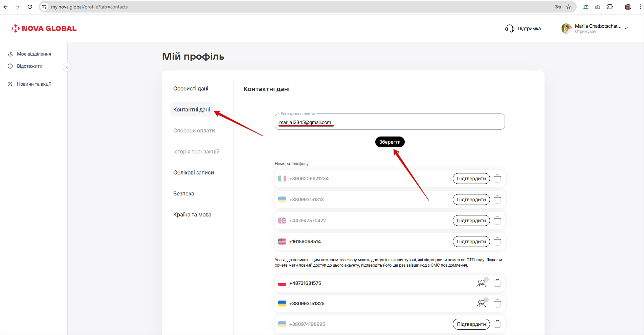Confirm the +447947570472 number
The width and height of the screenshot is (644, 335).
tap(471, 221)
